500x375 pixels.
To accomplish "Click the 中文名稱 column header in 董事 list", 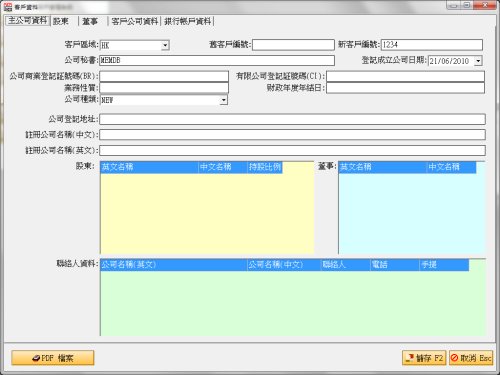I will [x=452, y=167].
